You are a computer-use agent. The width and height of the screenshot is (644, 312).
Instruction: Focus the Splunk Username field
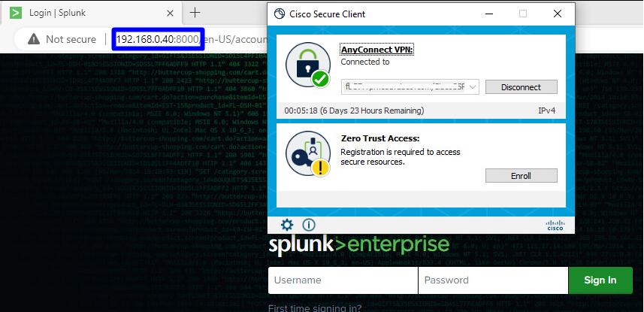[343, 280]
